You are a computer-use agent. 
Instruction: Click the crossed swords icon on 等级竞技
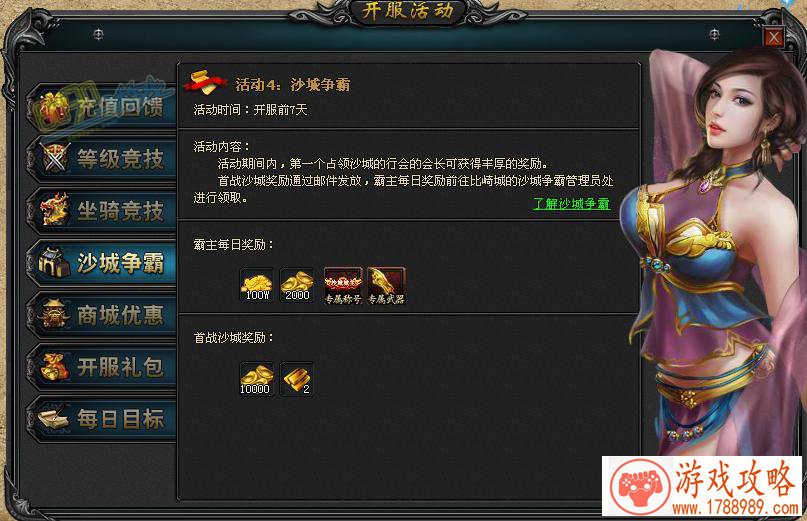(55, 159)
